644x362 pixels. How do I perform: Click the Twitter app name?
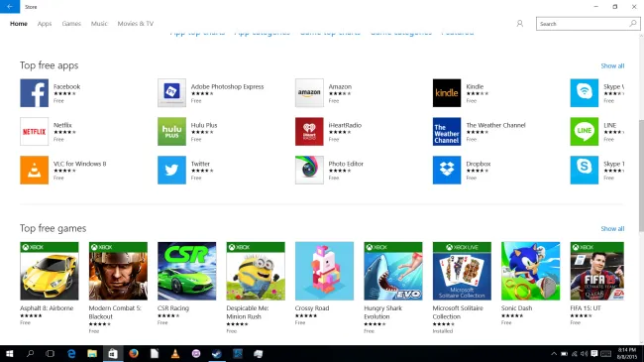coord(200,164)
